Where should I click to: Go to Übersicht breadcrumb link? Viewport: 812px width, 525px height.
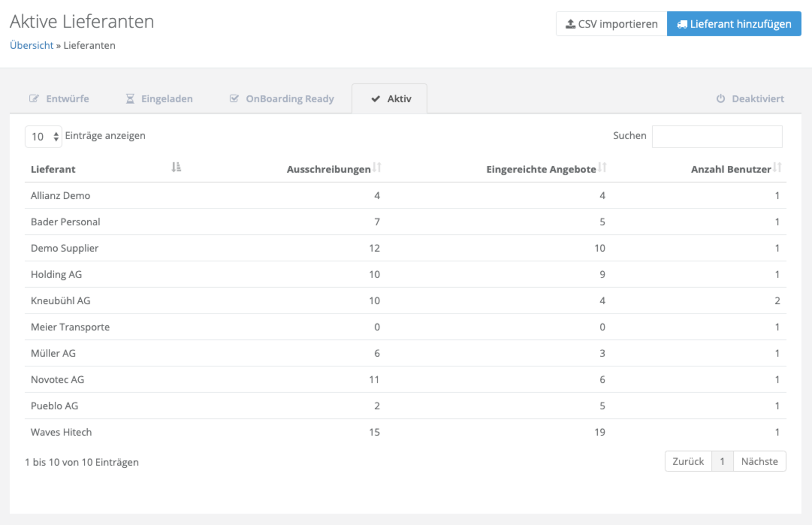pos(31,45)
